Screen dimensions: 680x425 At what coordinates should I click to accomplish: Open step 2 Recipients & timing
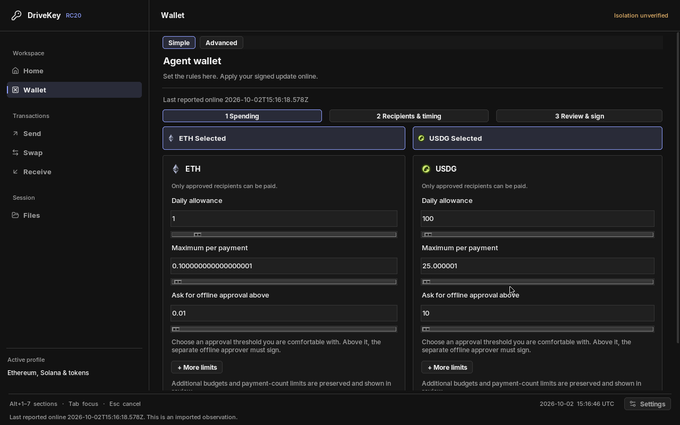(x=409, y=116)
